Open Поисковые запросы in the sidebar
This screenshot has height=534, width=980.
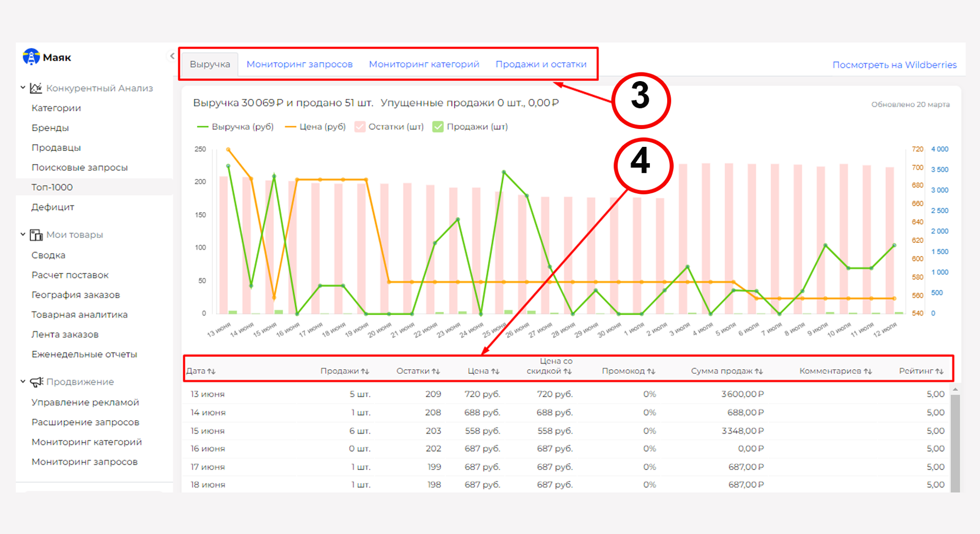(80, 168)
